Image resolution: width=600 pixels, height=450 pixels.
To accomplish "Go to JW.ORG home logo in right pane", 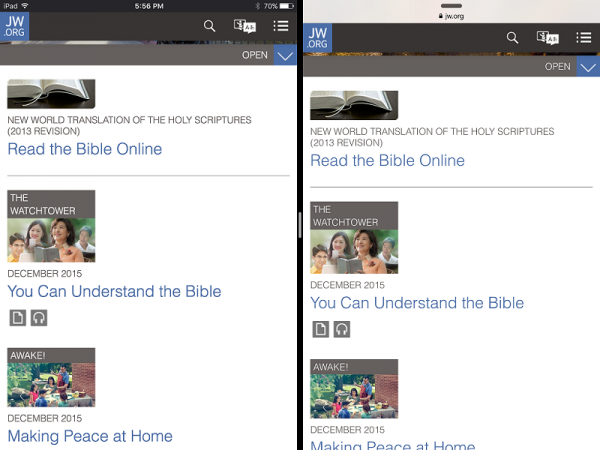I will pyautogui.click(x=317, y=38).
